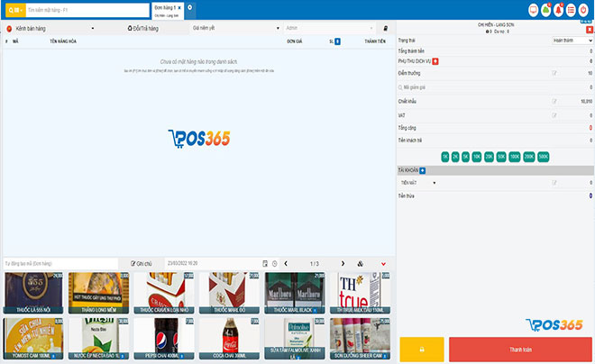Focus the auto-generated order code field

pyautogui.click(x=60, y=263)
